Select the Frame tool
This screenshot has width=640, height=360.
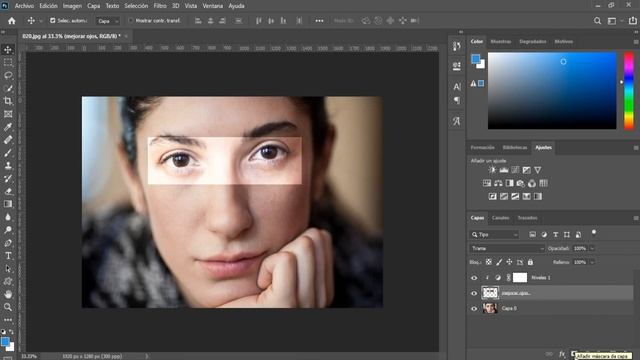pos(8,114)
